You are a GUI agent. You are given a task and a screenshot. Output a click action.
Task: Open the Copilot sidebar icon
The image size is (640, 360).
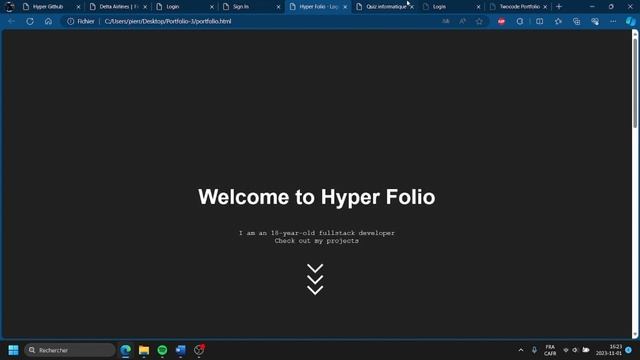[631, 21]
